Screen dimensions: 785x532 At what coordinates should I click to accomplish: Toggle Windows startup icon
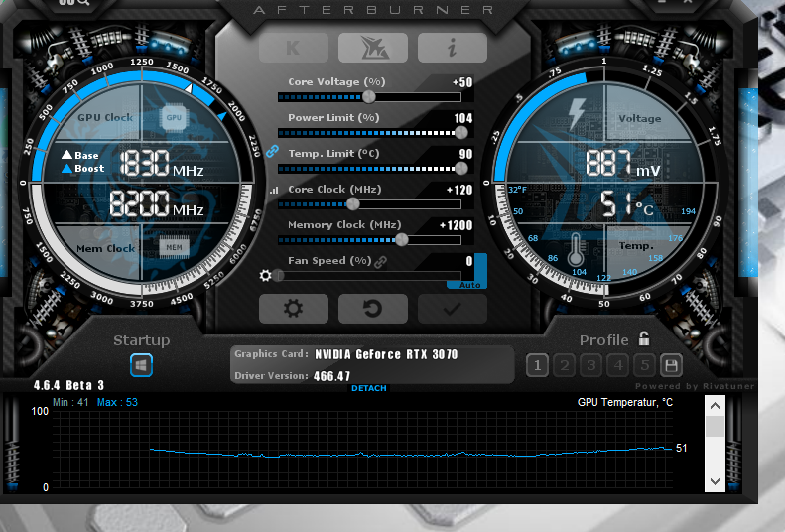pyautogui.click(x=141, y=365)
